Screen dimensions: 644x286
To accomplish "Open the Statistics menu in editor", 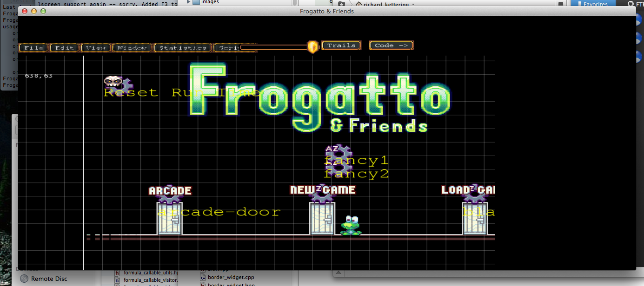I will pos(183,48).
